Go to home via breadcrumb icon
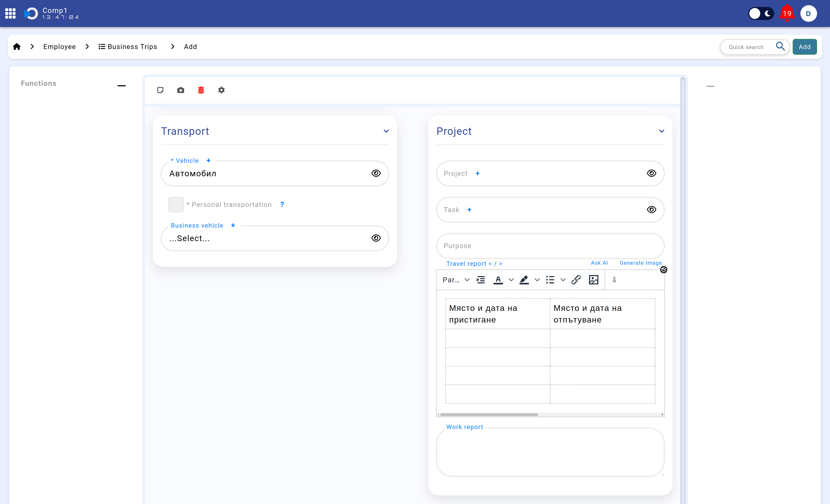 (17, 46)
